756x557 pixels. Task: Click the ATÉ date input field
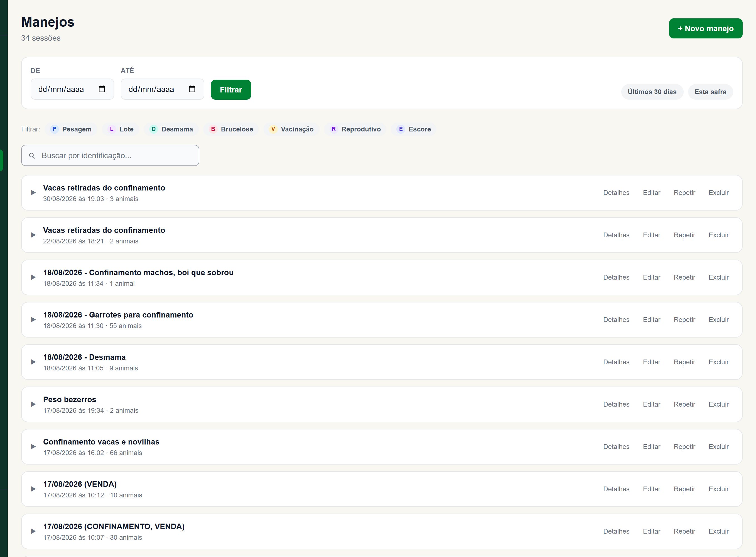tap(162, 89)
